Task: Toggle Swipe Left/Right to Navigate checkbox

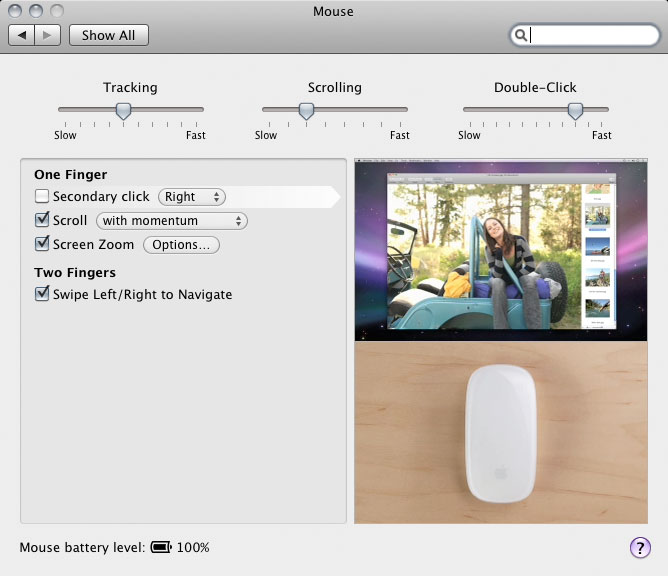Action: (42, 294)
